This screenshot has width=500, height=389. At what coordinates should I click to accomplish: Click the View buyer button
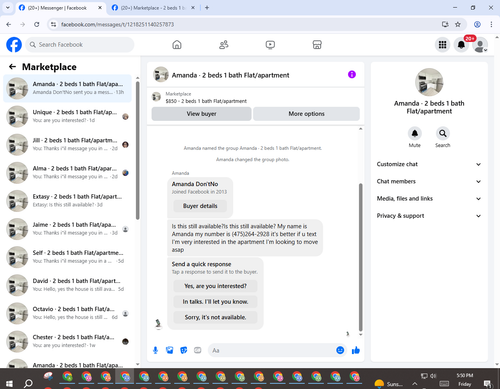tap(201, 114)
